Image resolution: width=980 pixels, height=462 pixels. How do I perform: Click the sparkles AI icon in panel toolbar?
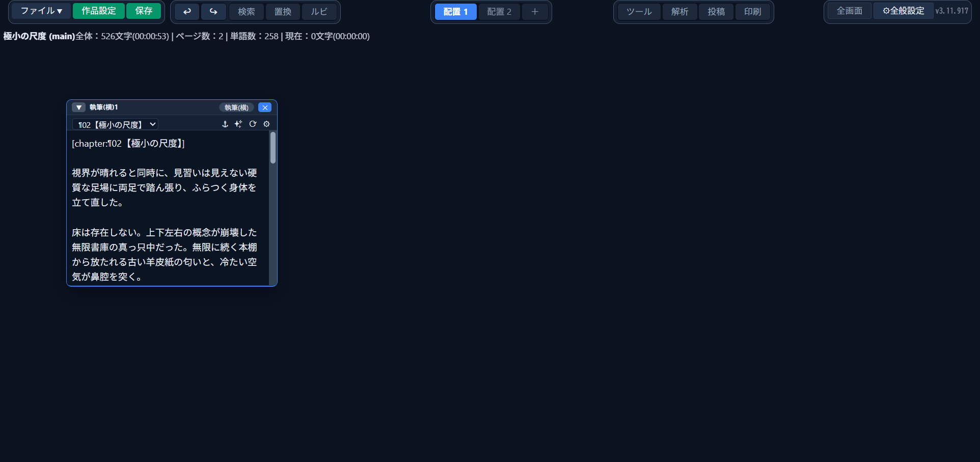238,124
